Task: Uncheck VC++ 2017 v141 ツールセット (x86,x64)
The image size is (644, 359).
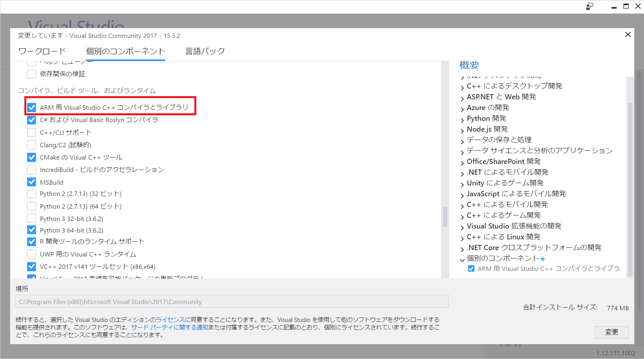Action: click(x=32, y=266)
